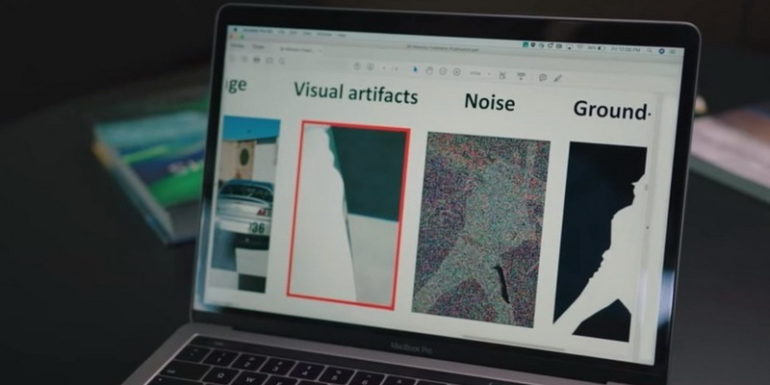
Task: Click the scrolling mode icon
Action: (x=521, y=76)
